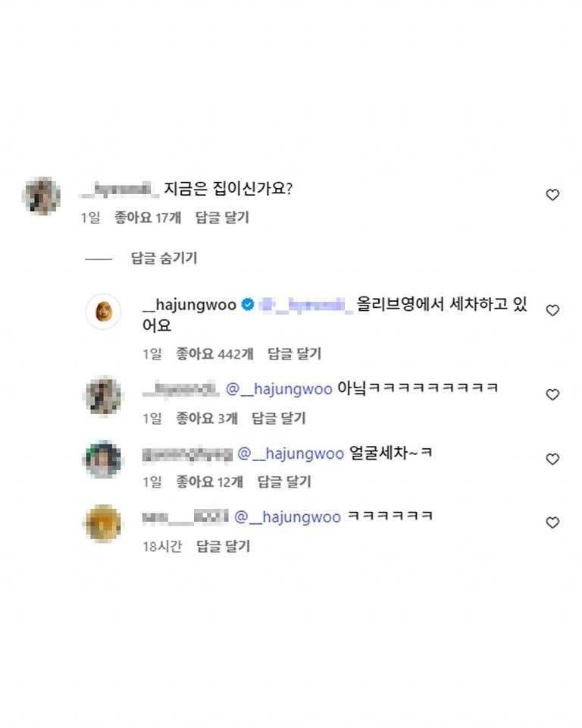Show who liked via '좋아요 12개'
Image resolution: width=582 pixels, height=728 pixels.
pyautogui.click(x=210, y=482)
